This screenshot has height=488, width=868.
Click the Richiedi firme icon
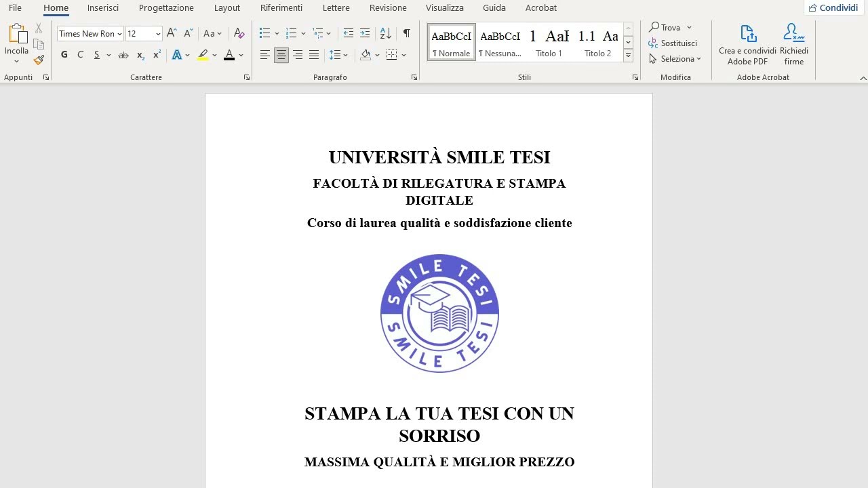click(x=793, y=33)
